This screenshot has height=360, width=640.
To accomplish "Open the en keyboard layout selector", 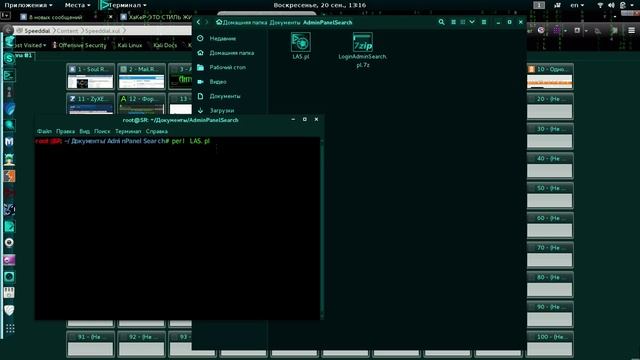I will pyautogui.click(x=577, y=5).
